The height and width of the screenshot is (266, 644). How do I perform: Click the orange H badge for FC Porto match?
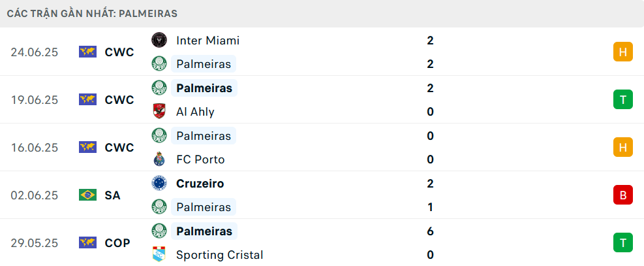(623, 147)
